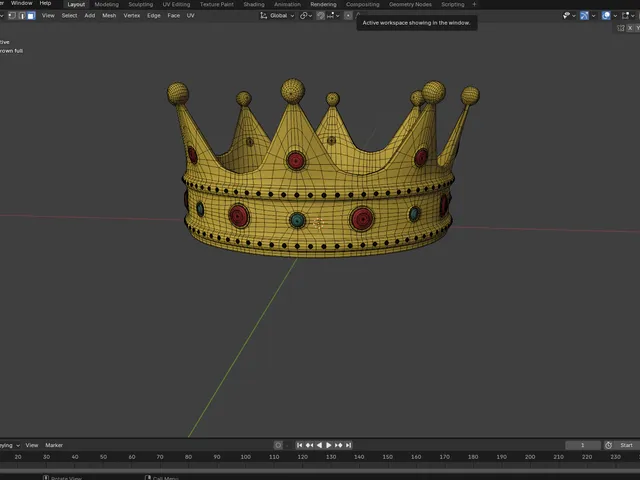
Task: Open viewport object visibility menu
Action: (x=566, y=16)
